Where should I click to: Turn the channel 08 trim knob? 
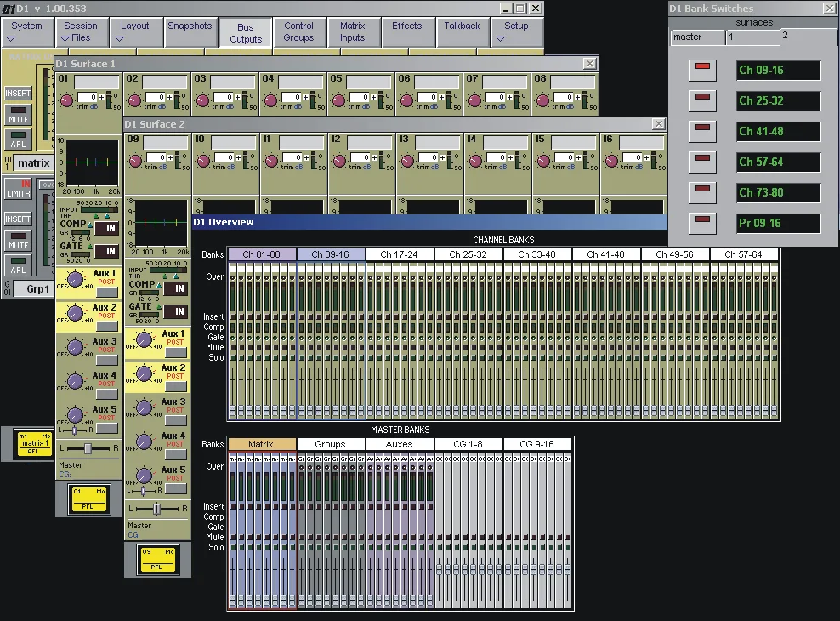pyautogui.click(x=542, y=100)
